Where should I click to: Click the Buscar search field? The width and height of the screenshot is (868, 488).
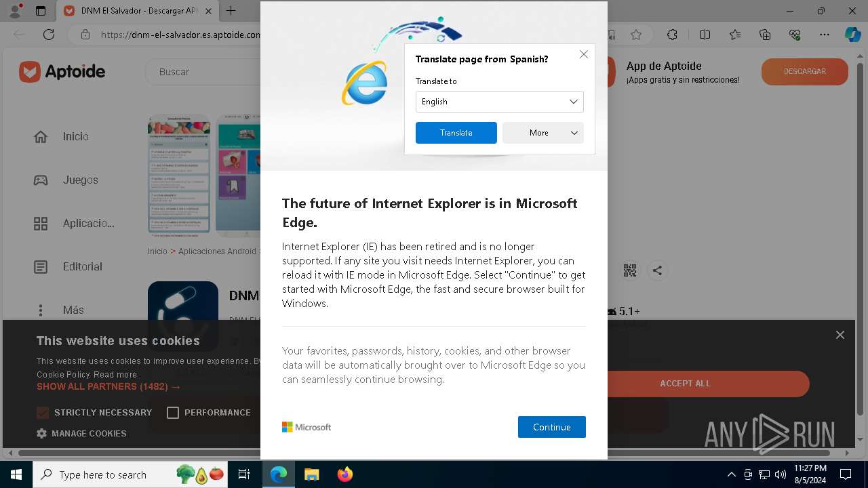(203, 71)
